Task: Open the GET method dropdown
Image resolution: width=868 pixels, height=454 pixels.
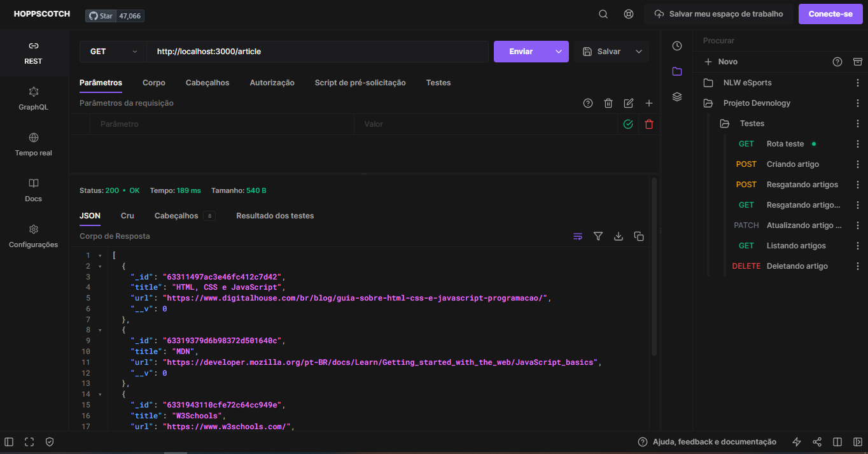Action: (x=113, y=51)
